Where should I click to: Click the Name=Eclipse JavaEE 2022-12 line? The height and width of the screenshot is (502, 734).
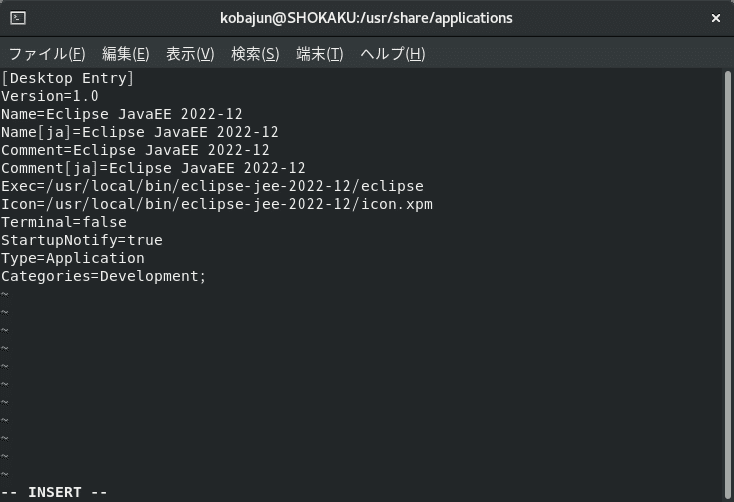(122, 114)
